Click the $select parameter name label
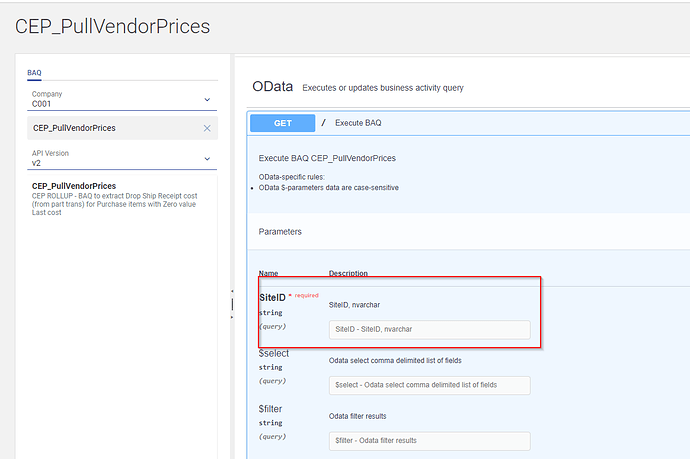Viewport: 690px width, 459px height. pos(274,353)
